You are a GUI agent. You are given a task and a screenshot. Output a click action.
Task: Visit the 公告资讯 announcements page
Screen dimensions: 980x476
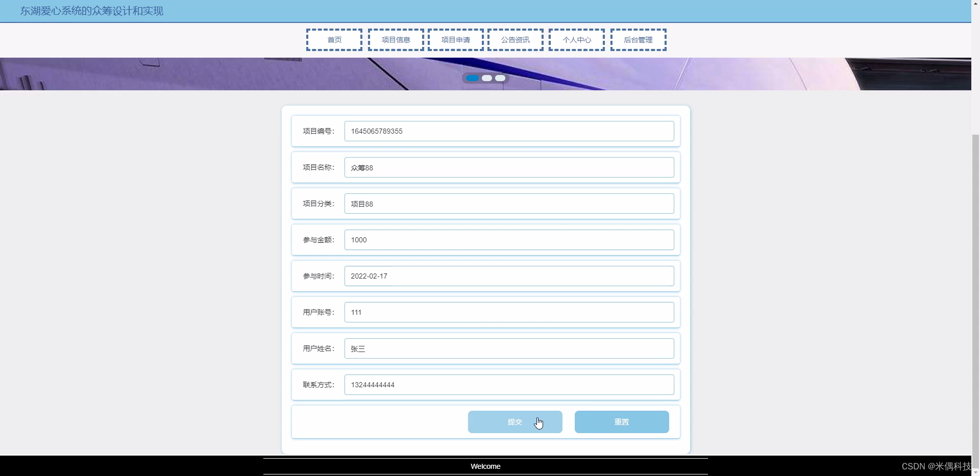coord(516,40)
